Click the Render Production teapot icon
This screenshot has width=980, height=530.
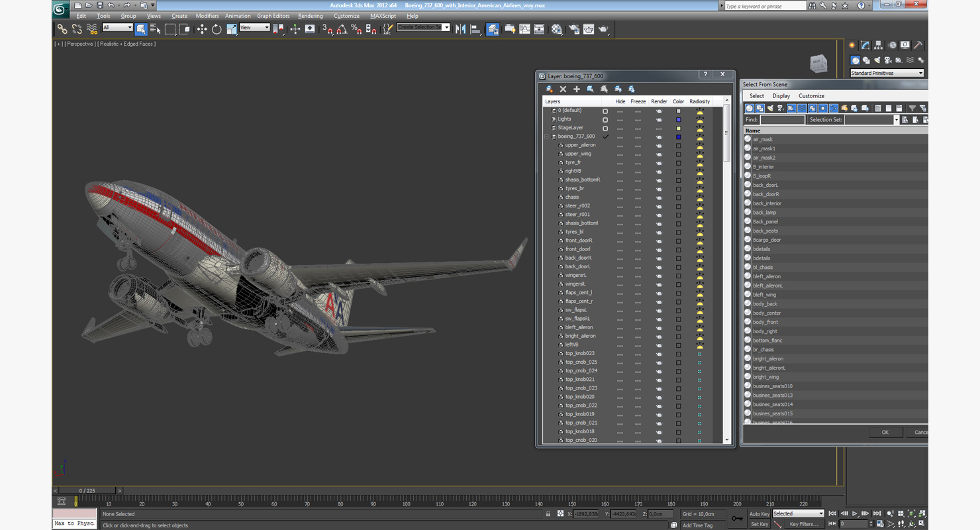[x=604, y=29]
